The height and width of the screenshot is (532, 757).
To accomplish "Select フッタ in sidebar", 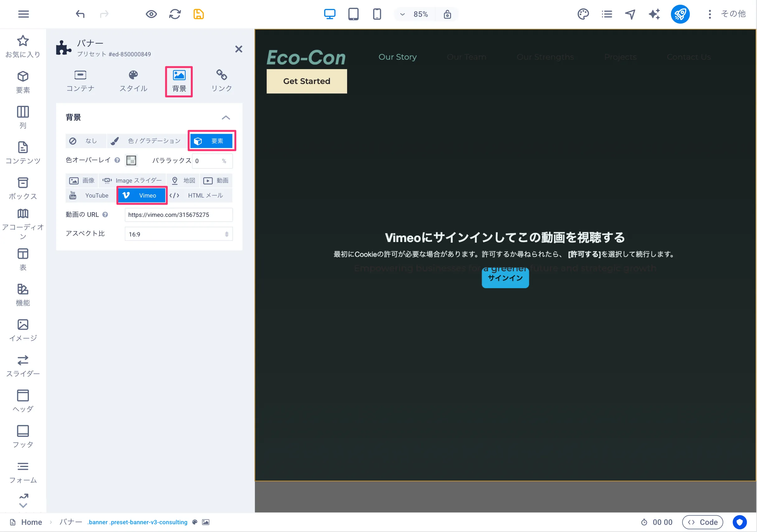I will [x=23, y=436].
